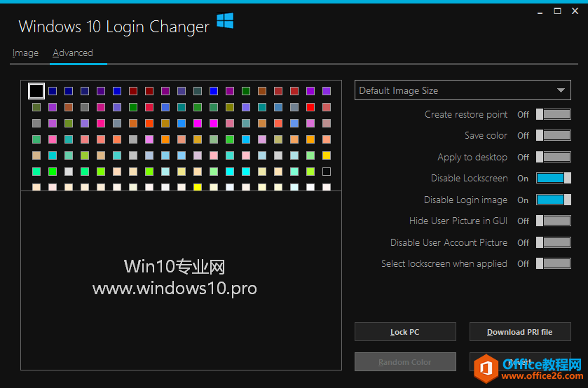This screenshot has height=388, width=588.
Task: Choose the light salmon swatch ending fourth row
Action: (327, 139)
